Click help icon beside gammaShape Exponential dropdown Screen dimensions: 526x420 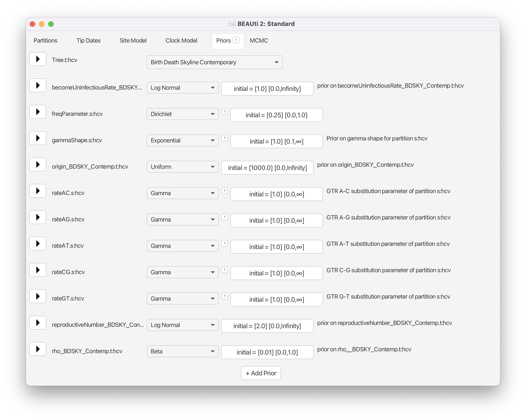click(224, 138)
